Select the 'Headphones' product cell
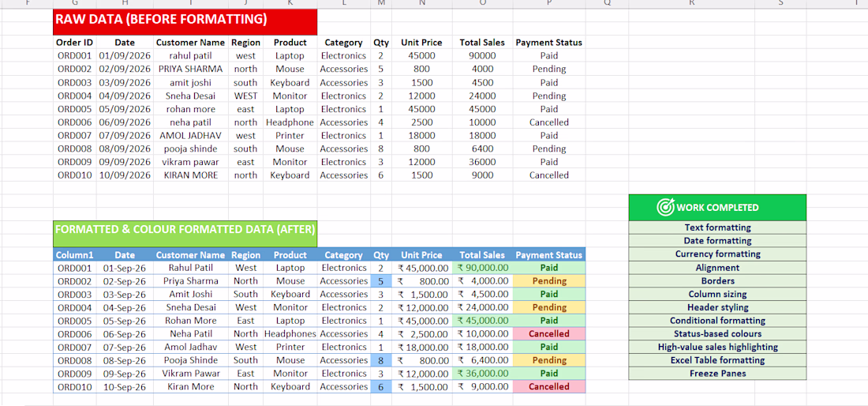The height and width of the screenshot is (406, 868). point(290,334)
